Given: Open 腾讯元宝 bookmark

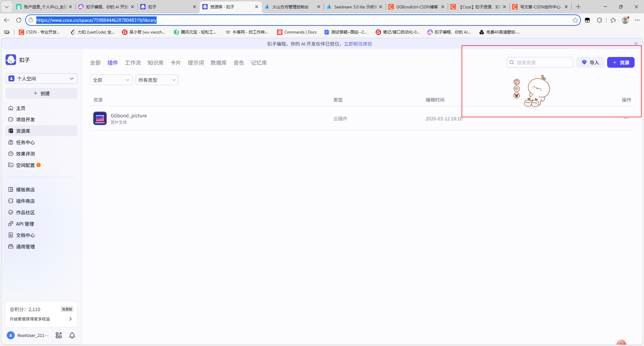Looking at the screenshot, I should pyautogui.click(x=195, y=32).
